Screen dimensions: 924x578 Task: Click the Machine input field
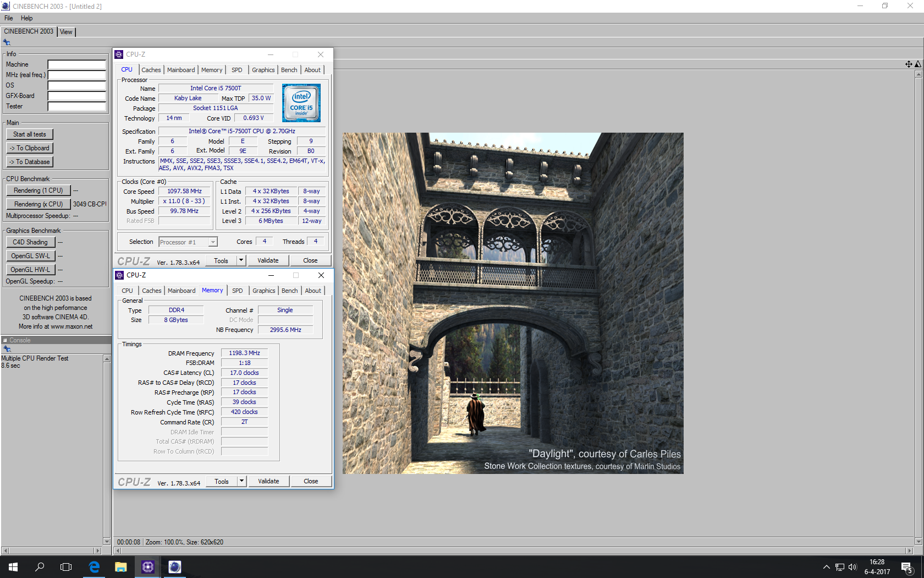click(76, 64)
